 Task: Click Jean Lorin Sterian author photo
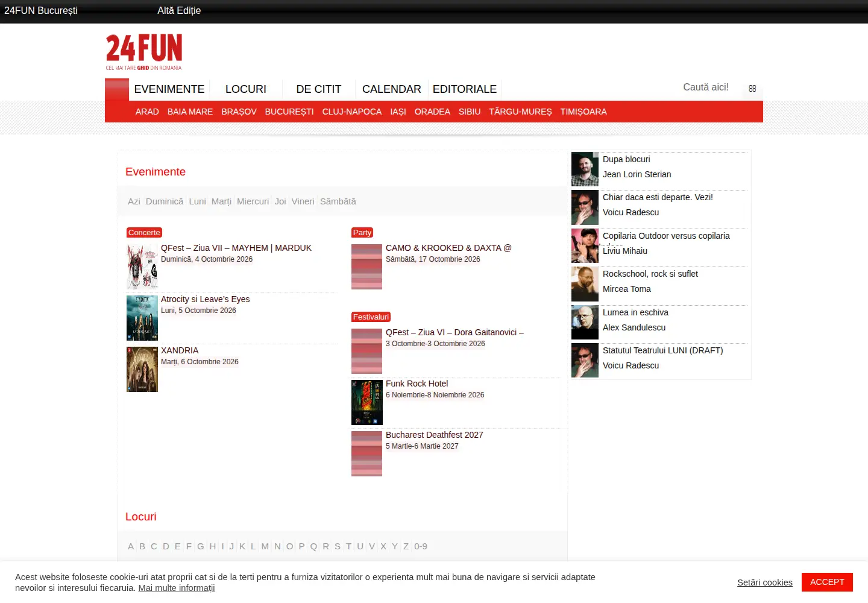(x=585, y=169)
